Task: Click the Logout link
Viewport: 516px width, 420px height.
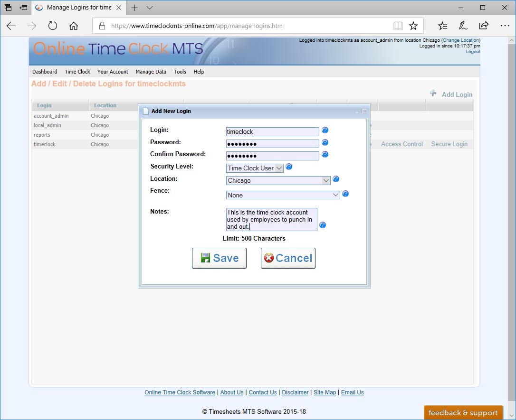Action: [473, 52]
